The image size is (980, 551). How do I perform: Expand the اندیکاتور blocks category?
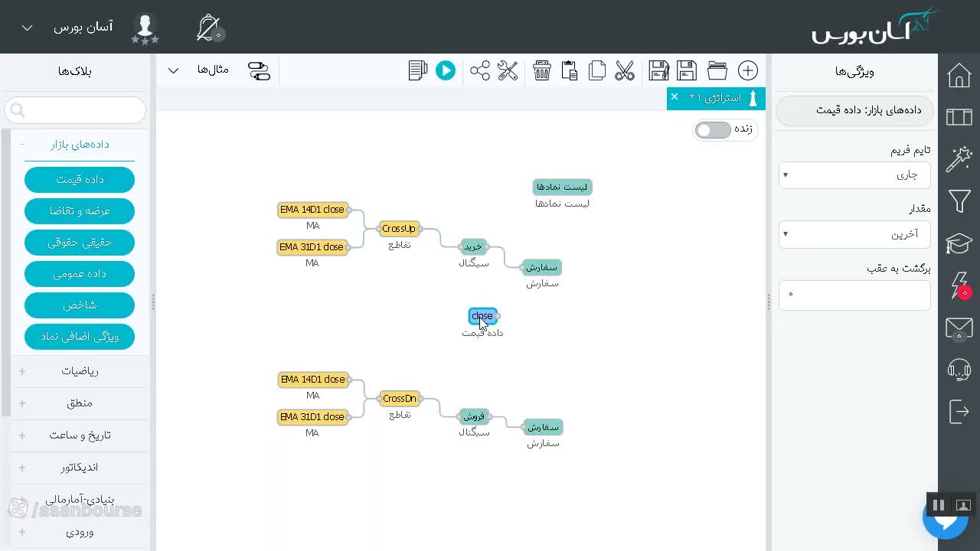click(80, 468)
